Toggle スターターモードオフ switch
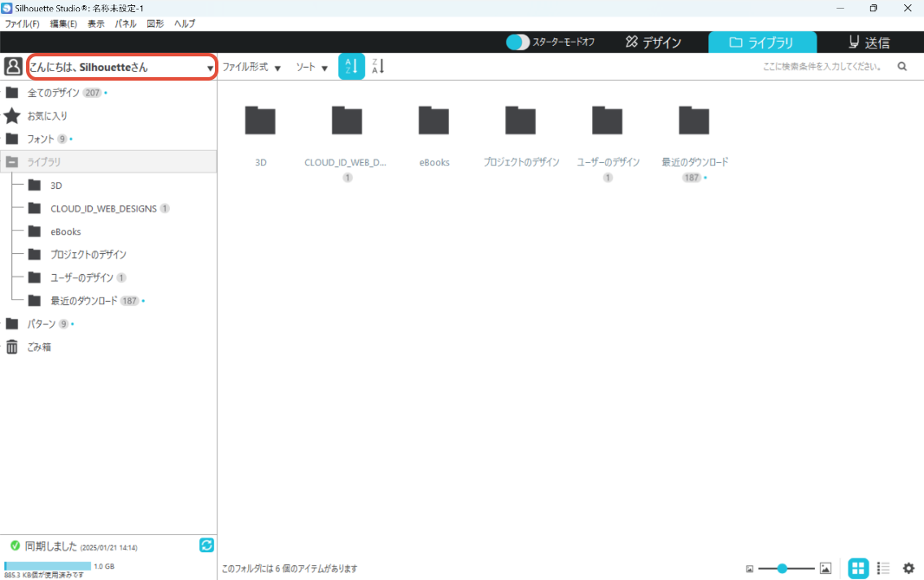 click(517, 42)
